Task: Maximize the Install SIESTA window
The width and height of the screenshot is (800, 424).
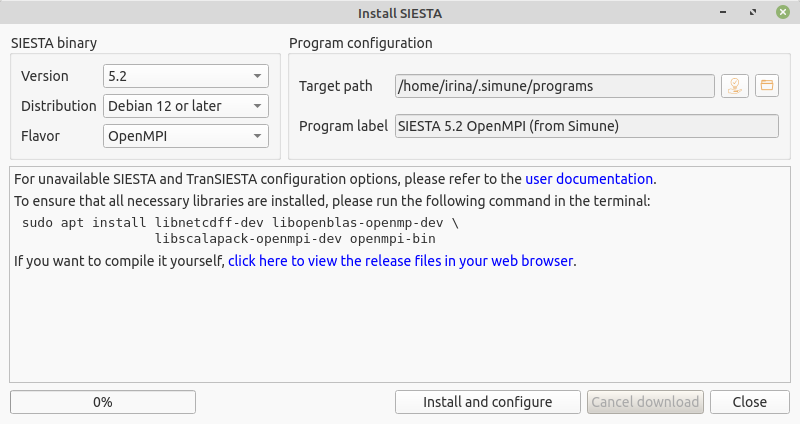Action: click(753, 12)
